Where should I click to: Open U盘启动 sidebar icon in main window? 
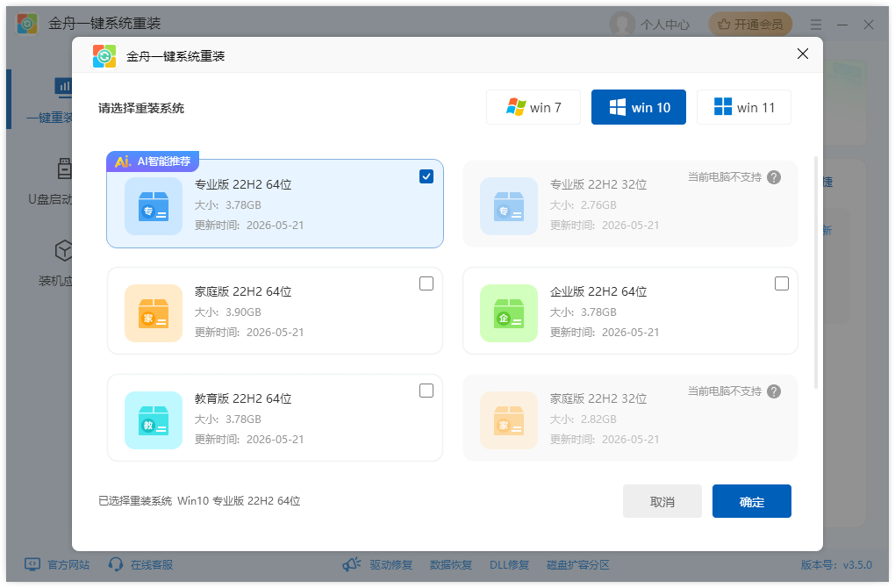click(x=64, y=169)
